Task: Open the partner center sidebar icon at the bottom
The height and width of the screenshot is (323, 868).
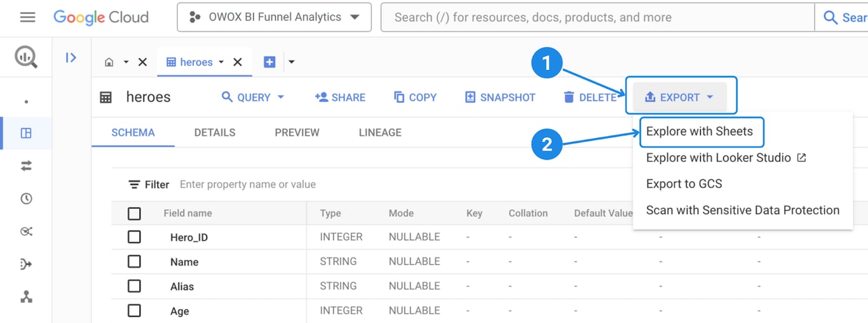Action: pyautogui.click(x=26, y=297)
